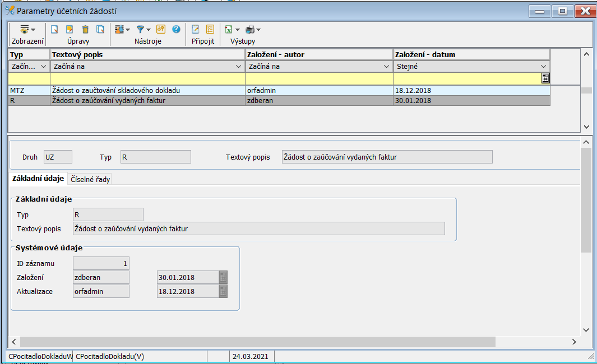Expand the Typ filter condition dropdown

44,67
